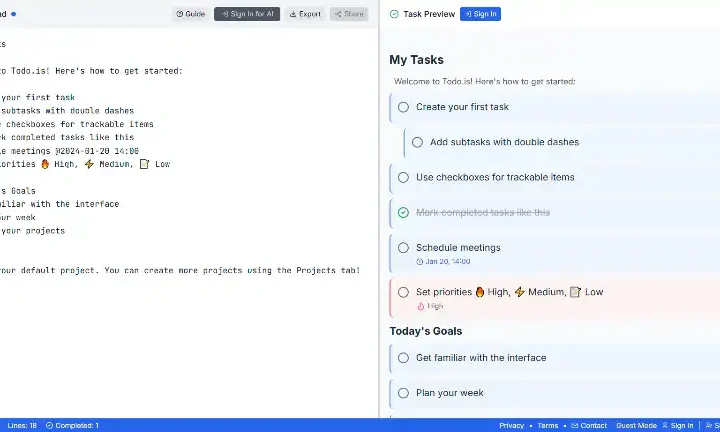Click the Contact envelope icon
720x432 pixels.
coord(574,426)
